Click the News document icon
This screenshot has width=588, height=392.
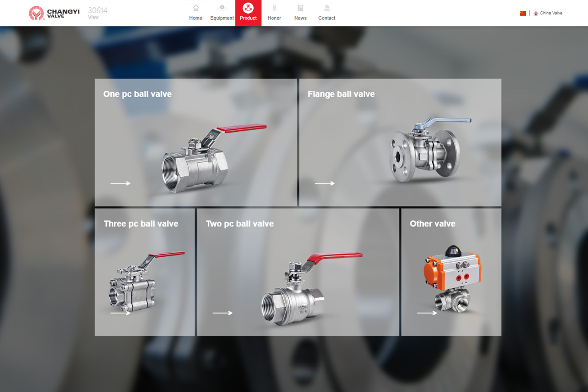click(x=300, y=8)
